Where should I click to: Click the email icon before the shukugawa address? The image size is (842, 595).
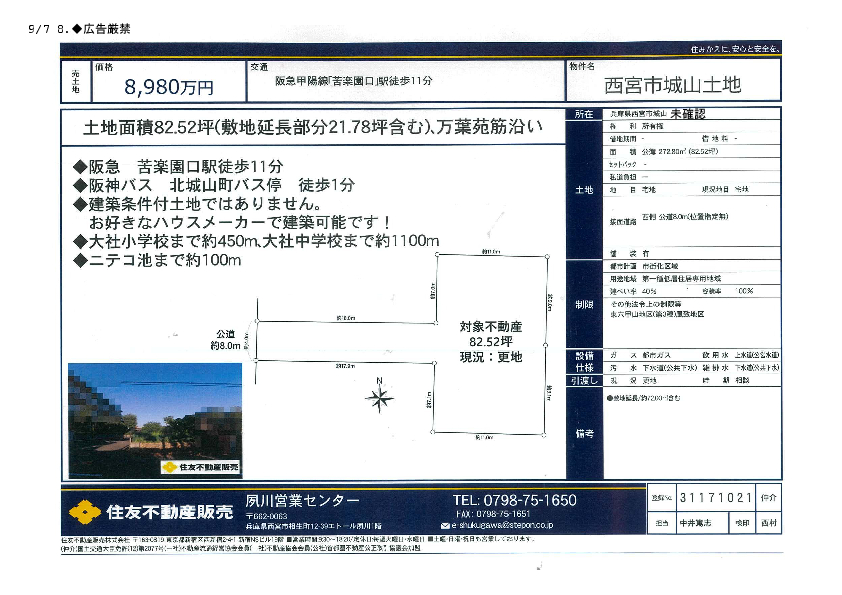point(453,524)
